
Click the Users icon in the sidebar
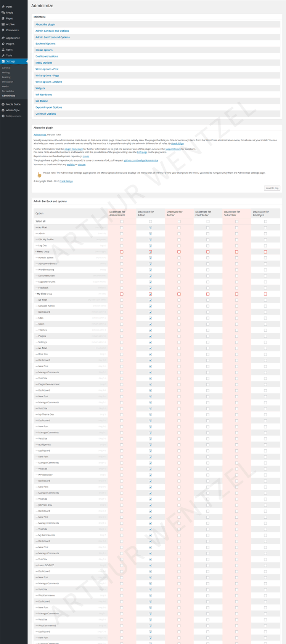coord(3,50)
